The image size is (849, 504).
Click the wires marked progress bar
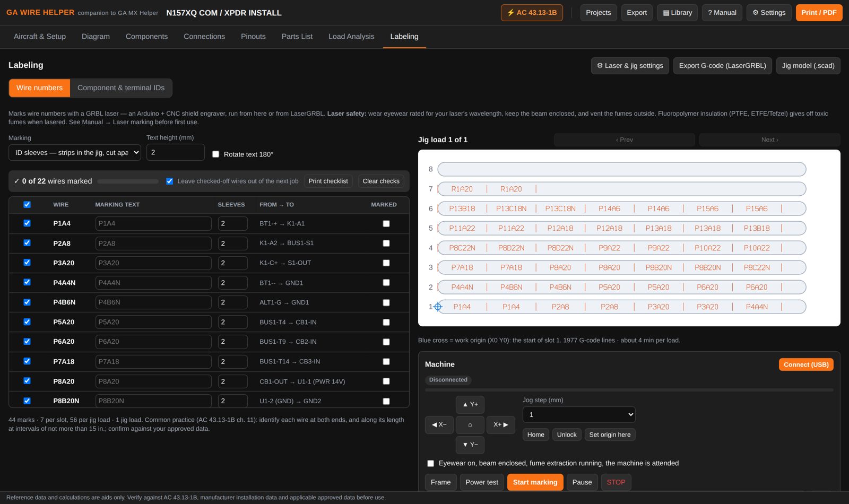128,181
